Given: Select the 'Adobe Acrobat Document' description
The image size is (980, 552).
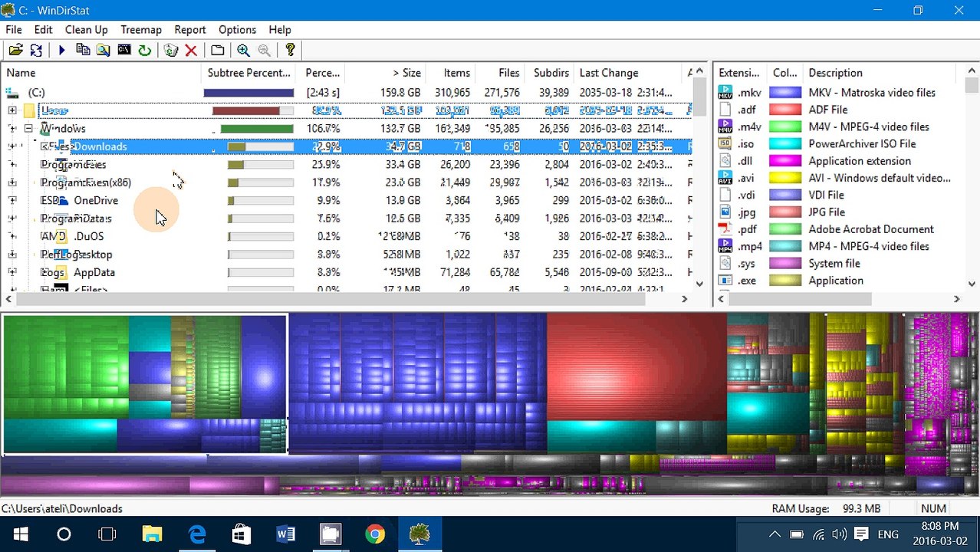Looking at the screenshot, I should tap(871, 229).
